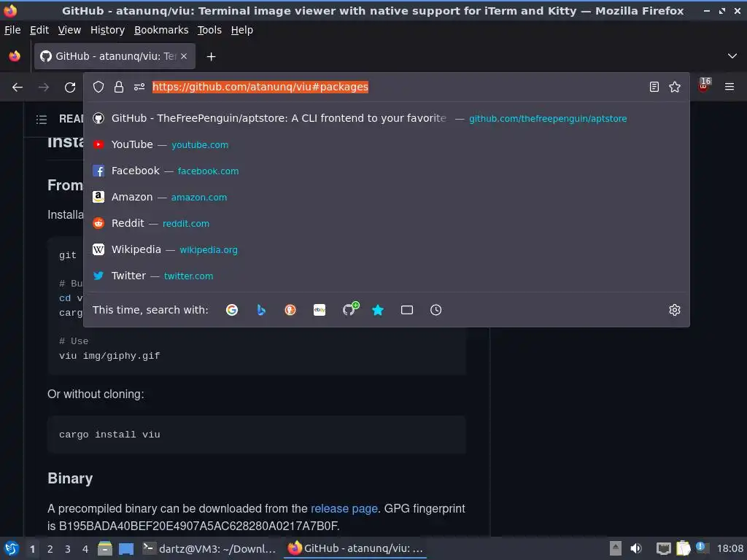
Task: Click the 18:08 clock
Action: pyautogui.click(x=729, y=548)
